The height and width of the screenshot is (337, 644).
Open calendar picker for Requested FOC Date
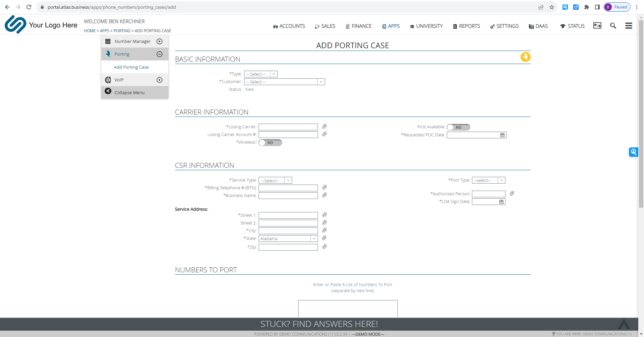[x=502, y=135]
